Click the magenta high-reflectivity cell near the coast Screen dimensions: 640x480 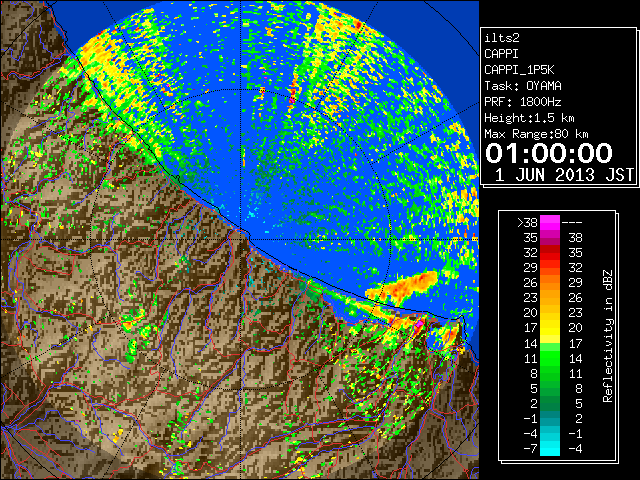point(419,325)
